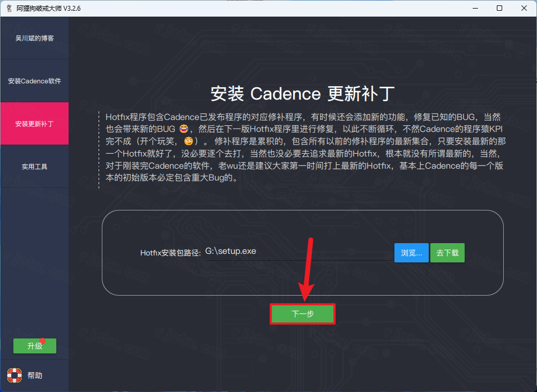Go to the 实用工具 tab

click(x=35, y=167)
